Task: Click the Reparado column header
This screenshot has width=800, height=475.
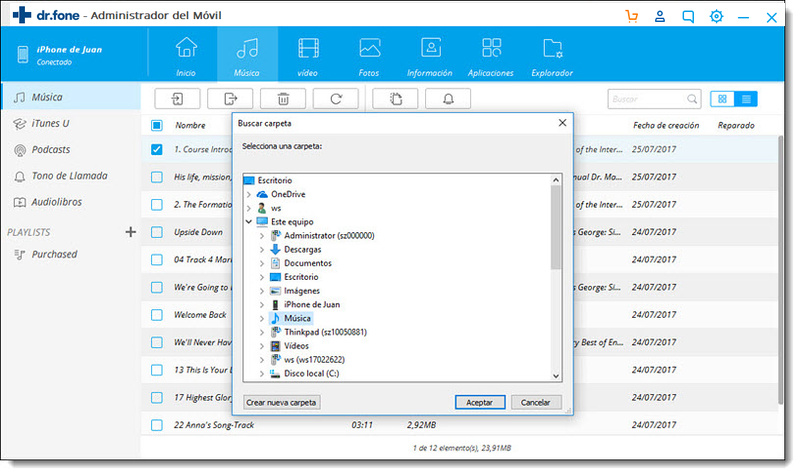Action: 736,126
